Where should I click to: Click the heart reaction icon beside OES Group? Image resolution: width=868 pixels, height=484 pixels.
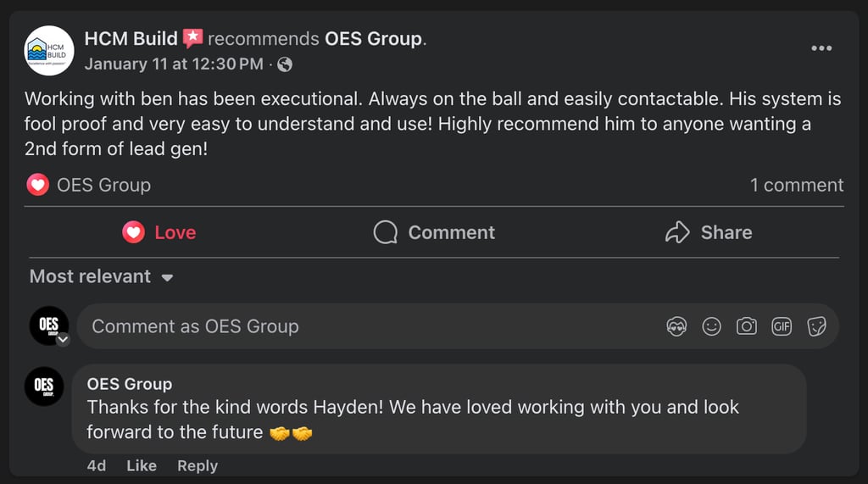[x=37, y=185]
